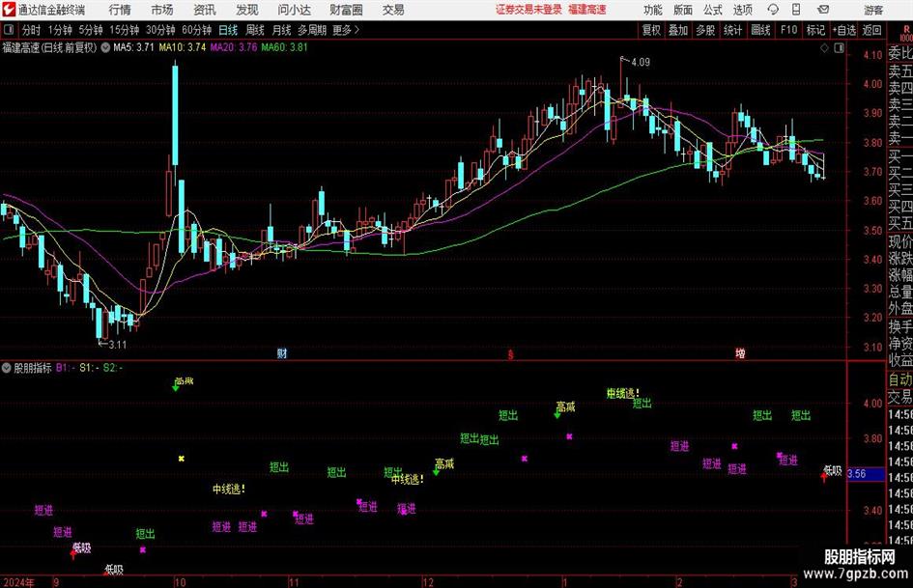The image size is (913, 588).
Task: Select the 日线 daily period tab
Action: [x=228, y=30]
